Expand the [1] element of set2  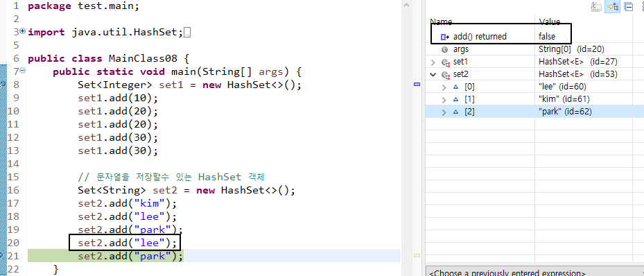tap(444, 99)
